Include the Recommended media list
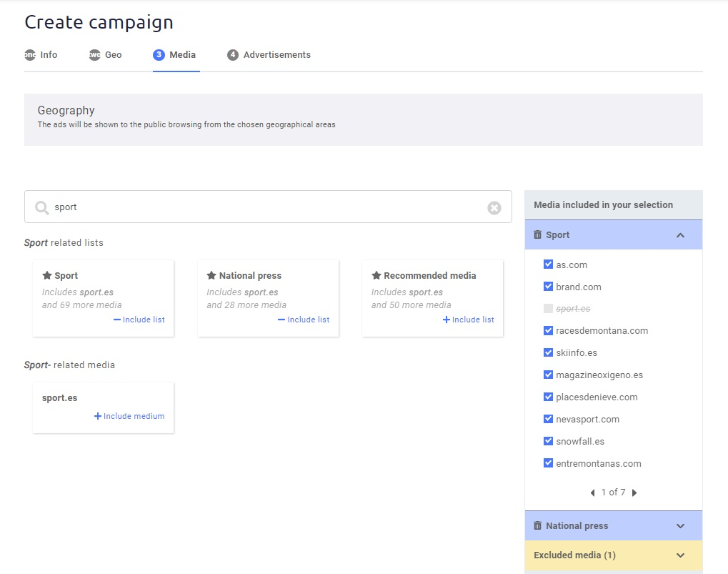The image size is (728, 574). [x=468, y=320]
